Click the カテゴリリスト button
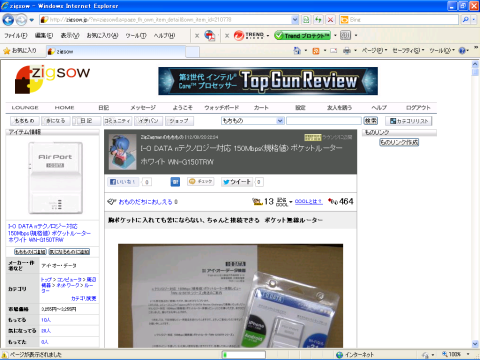Viewport: 480px width, 360px height. pos(409,121)
